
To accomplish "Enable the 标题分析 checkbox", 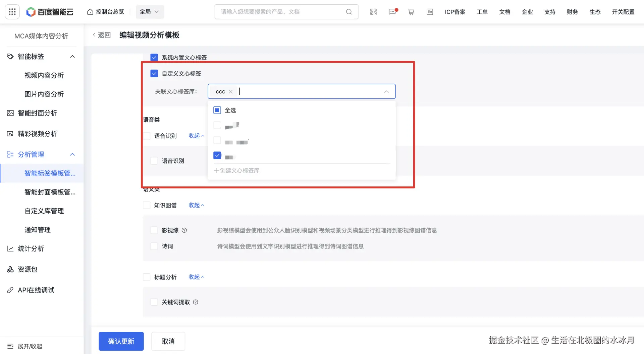I will (x=147, y=277).
